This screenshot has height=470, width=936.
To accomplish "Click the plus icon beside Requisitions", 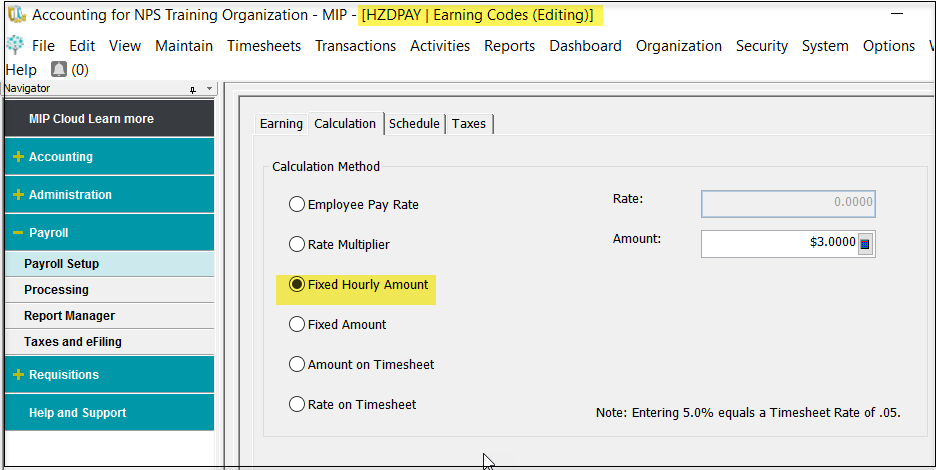I will click(18, 375).
